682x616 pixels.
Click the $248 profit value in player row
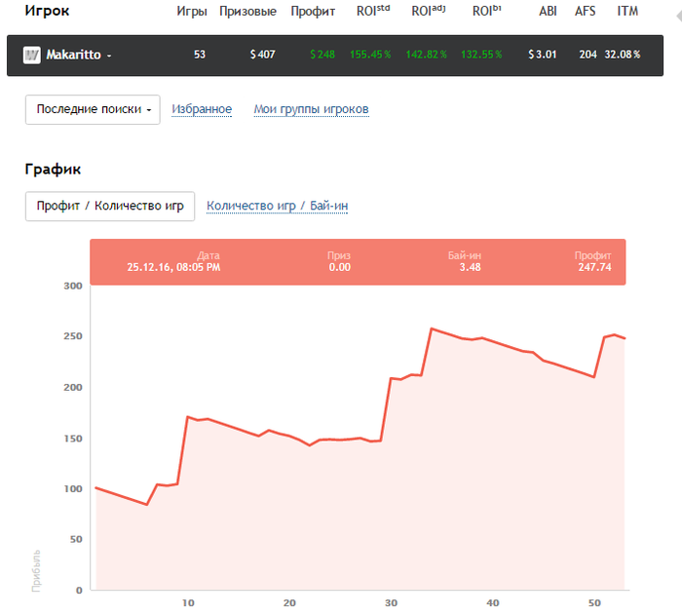322,55
